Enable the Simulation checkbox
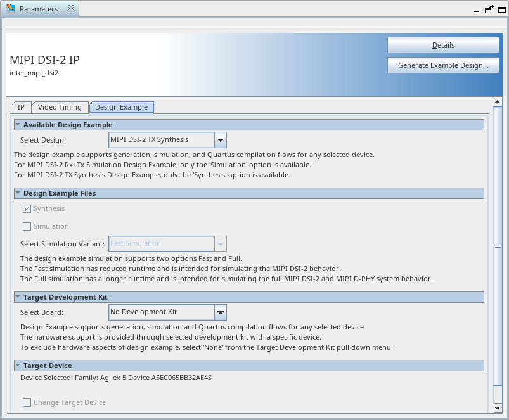The height and width of the screenshot is (420, 509). point(27,226)
